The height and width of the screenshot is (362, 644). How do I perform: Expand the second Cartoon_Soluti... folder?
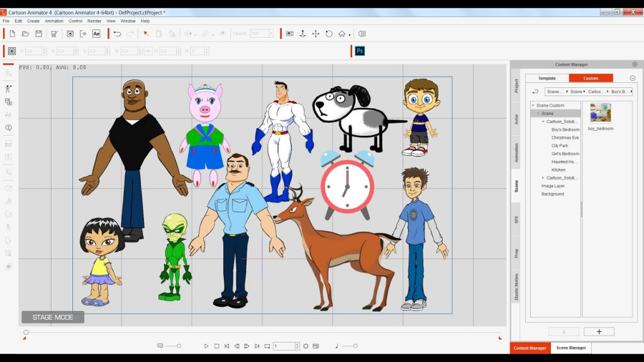543,178
